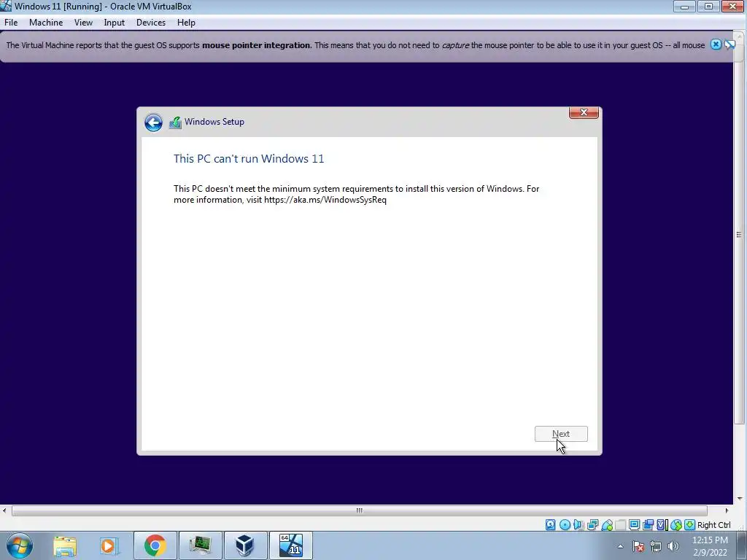Close the Windows Setup dialog
This screenshot has height=560, width=747.
click(584, 112)
